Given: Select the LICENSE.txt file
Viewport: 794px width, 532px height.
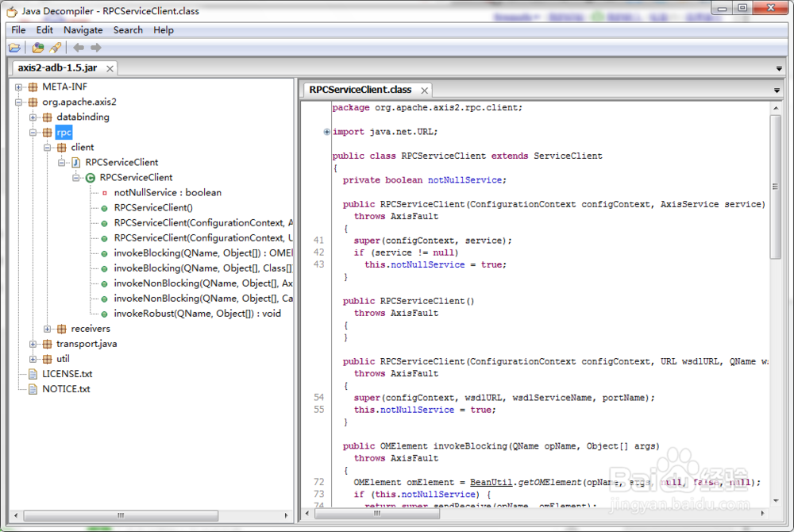Looking at the screenshot, I should [67, 374].
